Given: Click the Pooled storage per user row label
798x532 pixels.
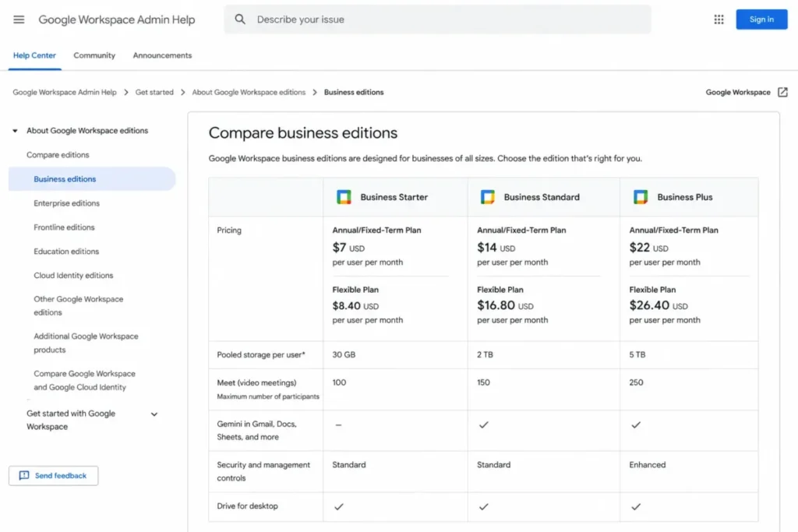Looking at the screenshot, I should click(261, 354).
